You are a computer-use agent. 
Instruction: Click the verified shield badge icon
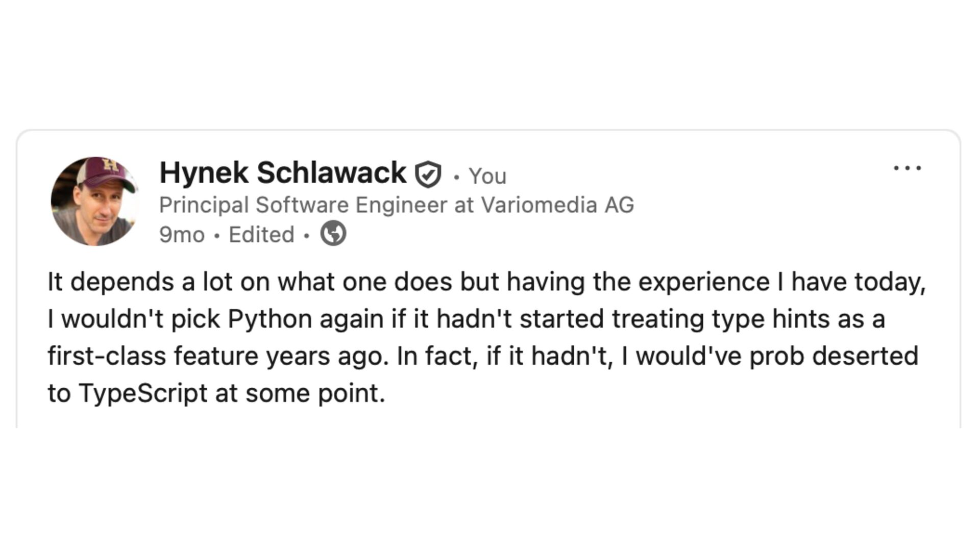pyautogui.click(x=428, y=174)
